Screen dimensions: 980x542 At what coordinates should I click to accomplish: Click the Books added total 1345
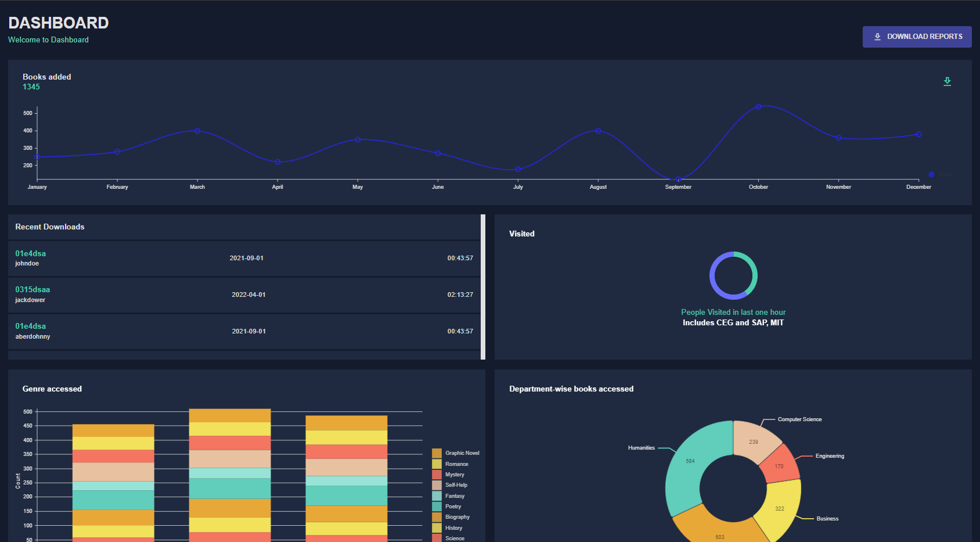(31, 87)
